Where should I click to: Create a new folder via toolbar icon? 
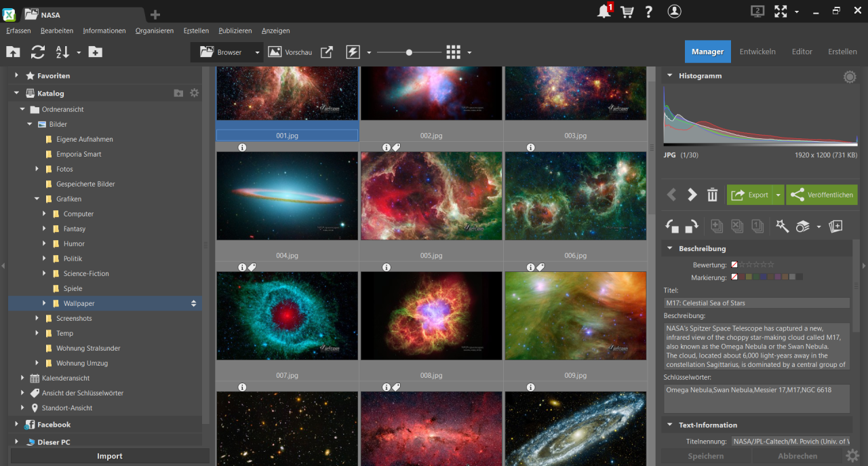96,52
